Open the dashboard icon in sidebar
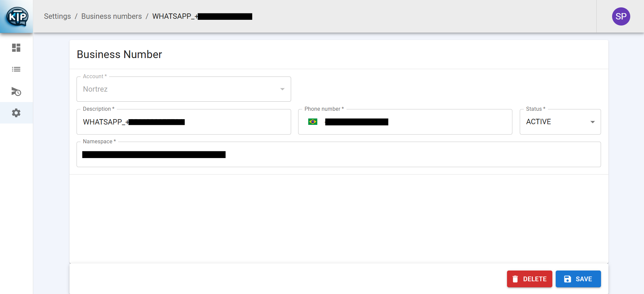This screenshot has width=644, height=294. [x=16, y=48]
